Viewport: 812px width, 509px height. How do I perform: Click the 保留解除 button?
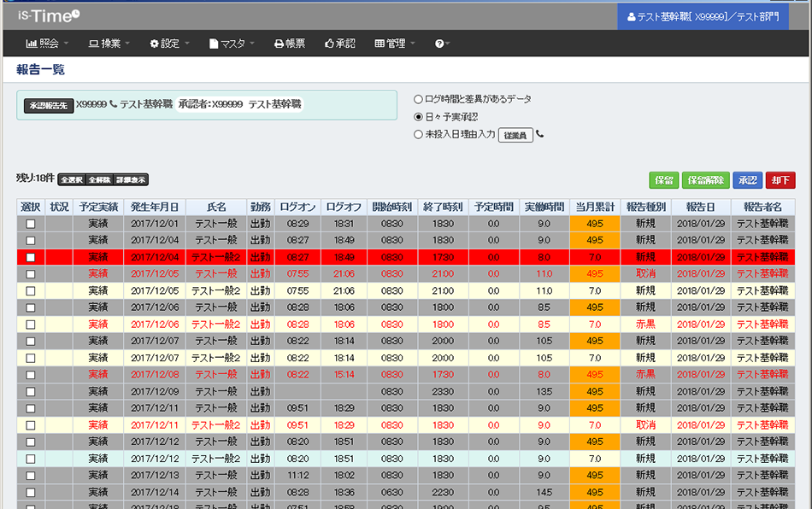pos(706,180)
